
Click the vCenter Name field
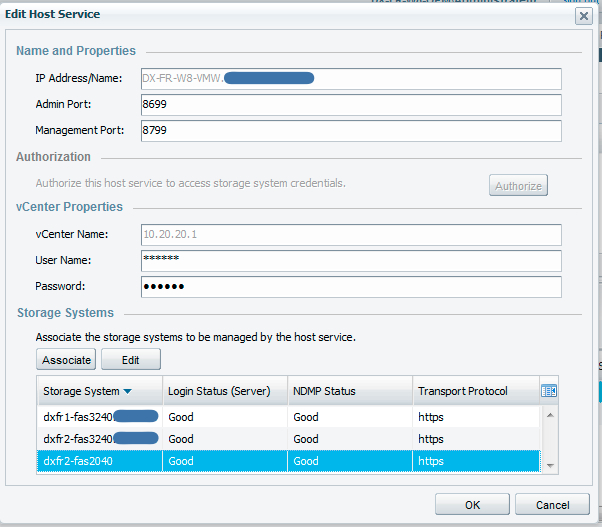click(350, 235)
